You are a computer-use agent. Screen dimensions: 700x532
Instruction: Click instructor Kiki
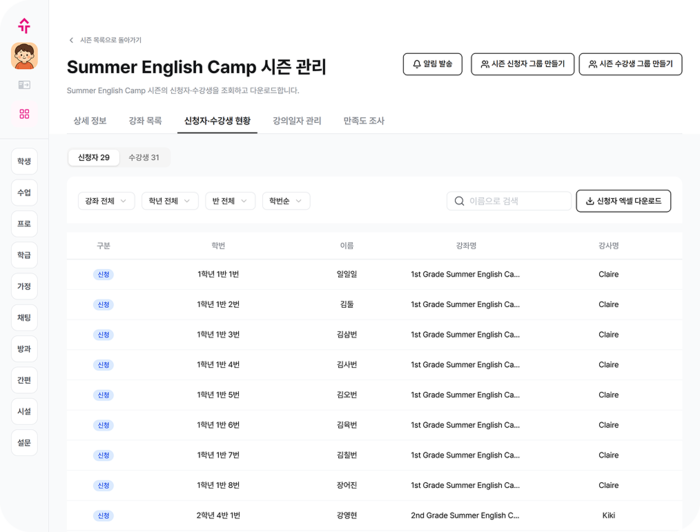pyautogui.click(x=608, y=515)
